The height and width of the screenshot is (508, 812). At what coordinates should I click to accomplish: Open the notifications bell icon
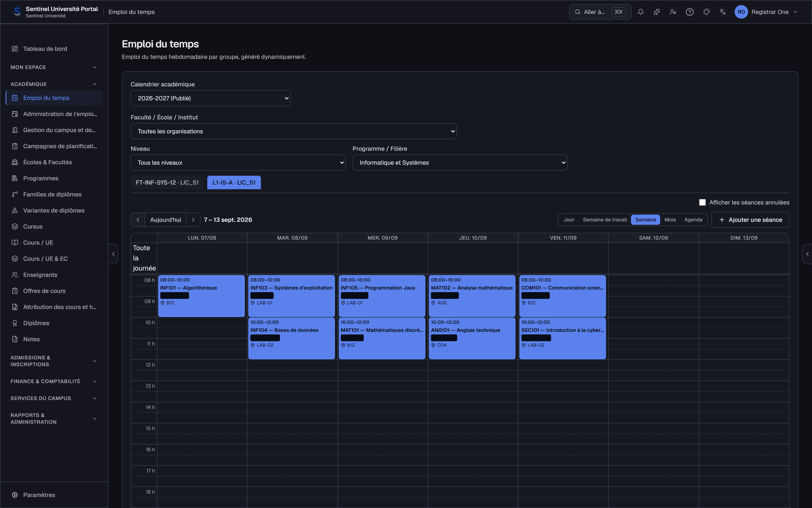[x=641, y=12]
